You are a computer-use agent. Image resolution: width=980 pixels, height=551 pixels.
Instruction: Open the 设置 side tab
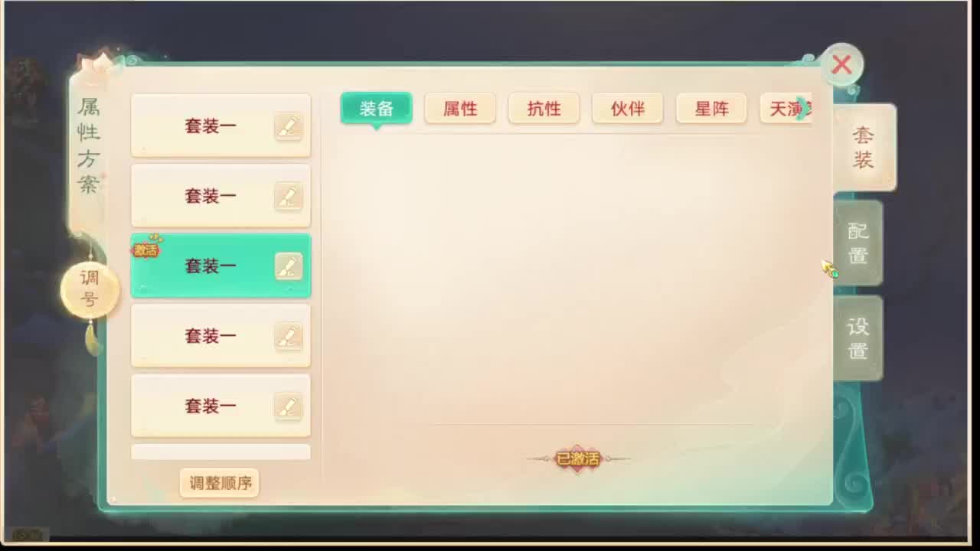[858, 339]
